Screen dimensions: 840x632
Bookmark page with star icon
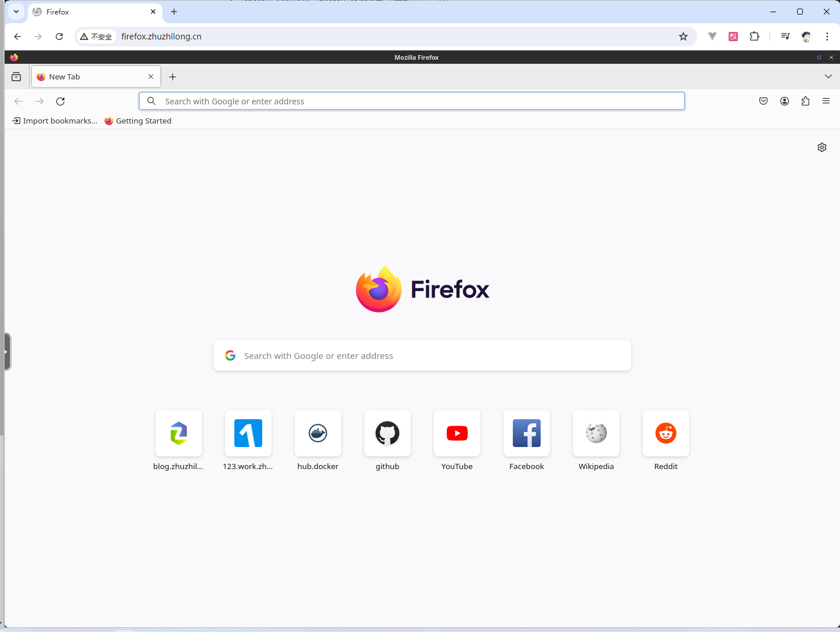click(x=683, y=37)
